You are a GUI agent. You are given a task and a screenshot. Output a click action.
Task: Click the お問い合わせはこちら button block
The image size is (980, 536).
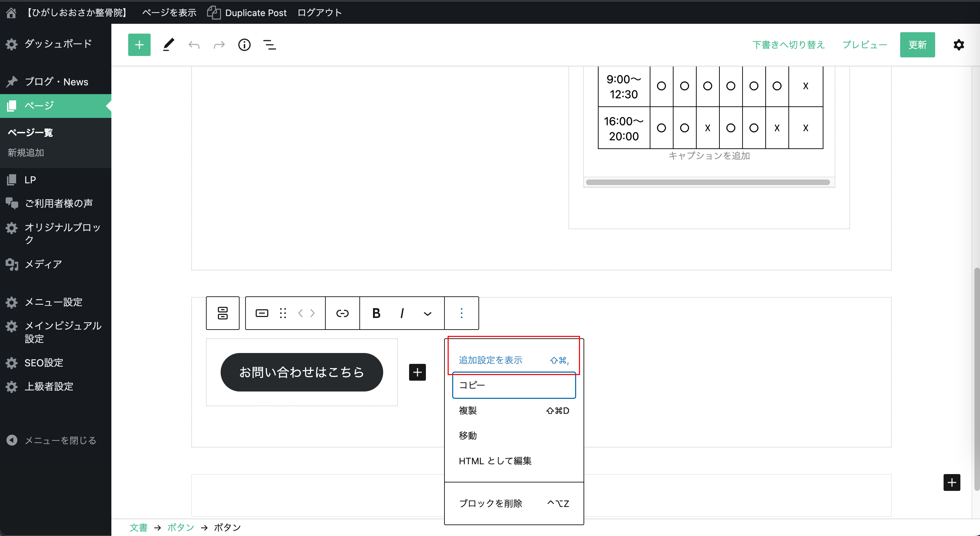pyautogui.click(x=301, y=372)
